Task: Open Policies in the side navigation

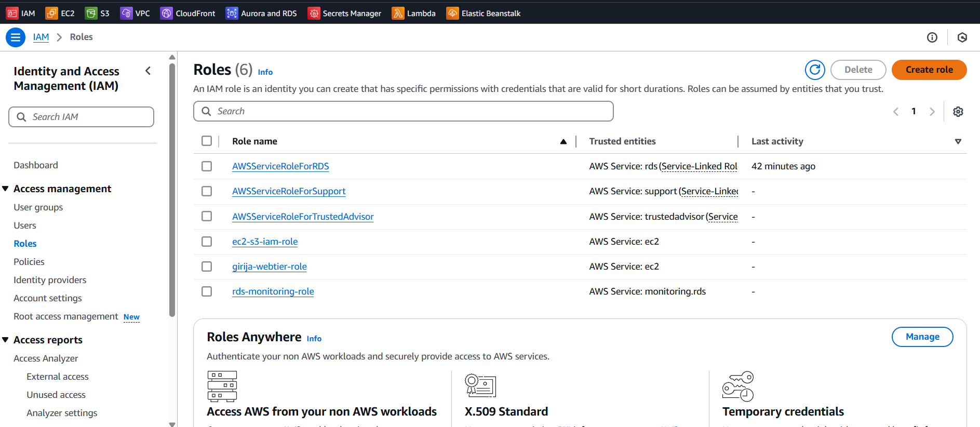Action: (29, 262)
